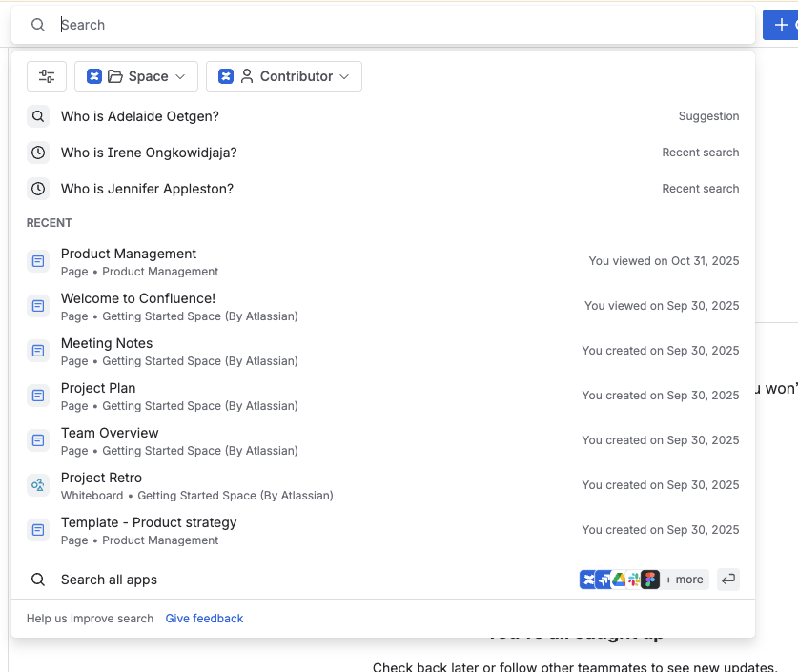This screenshot has width=798, height=672.
Task: Open the Product Management page result
Action: pyautogui.click(x=382, y=261)
